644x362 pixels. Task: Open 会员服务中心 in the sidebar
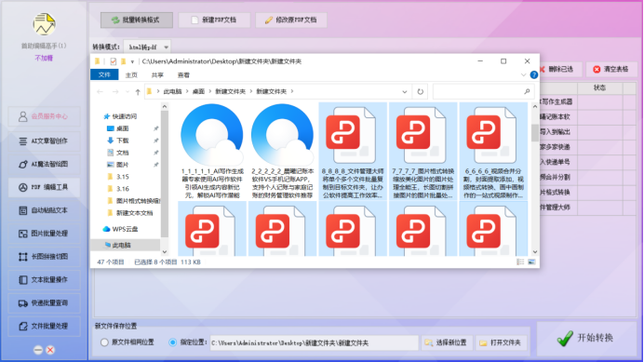[44, 116]
